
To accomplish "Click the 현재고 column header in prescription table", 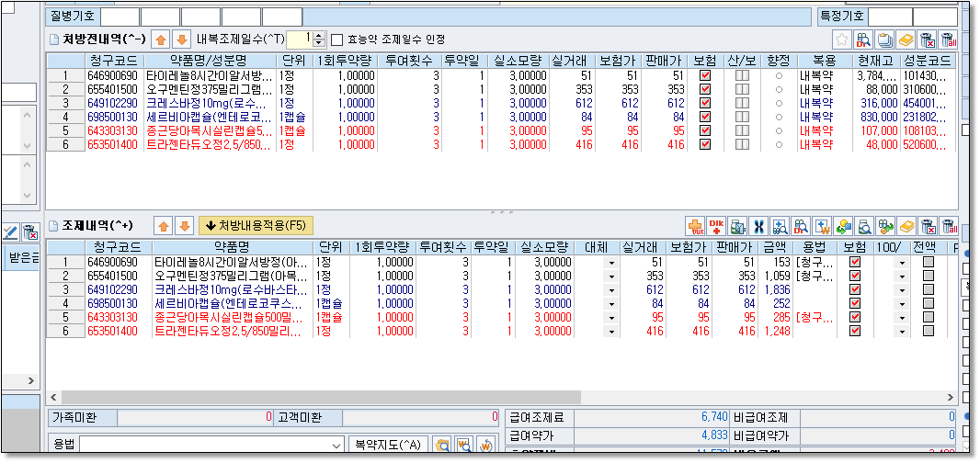I will 877,60.
